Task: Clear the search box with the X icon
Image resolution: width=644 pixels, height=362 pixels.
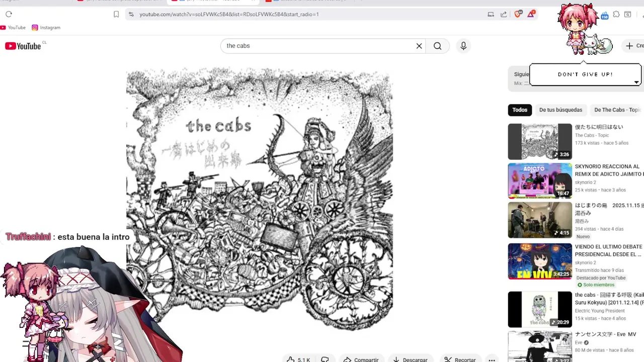Action: pos(419,46)
